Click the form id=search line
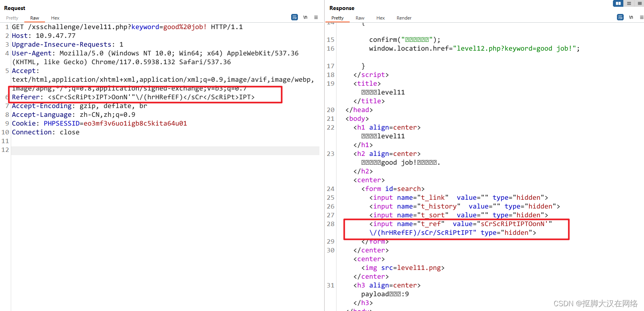 pyautogui.click(x=393, y=189)
